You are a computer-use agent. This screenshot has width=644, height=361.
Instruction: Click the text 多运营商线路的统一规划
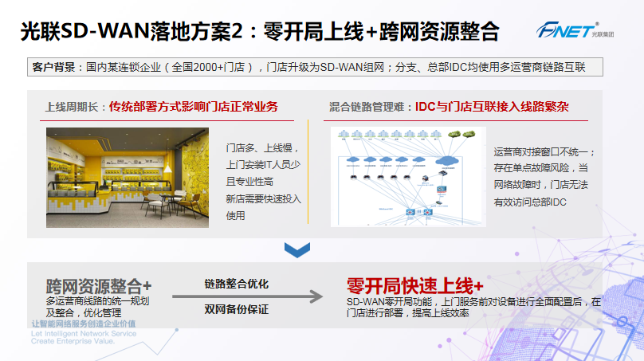[x=97, y=301]
